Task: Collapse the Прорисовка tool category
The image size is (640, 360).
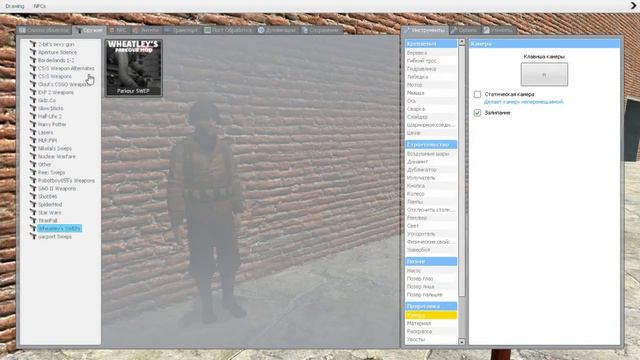Action: click(431, 306)
